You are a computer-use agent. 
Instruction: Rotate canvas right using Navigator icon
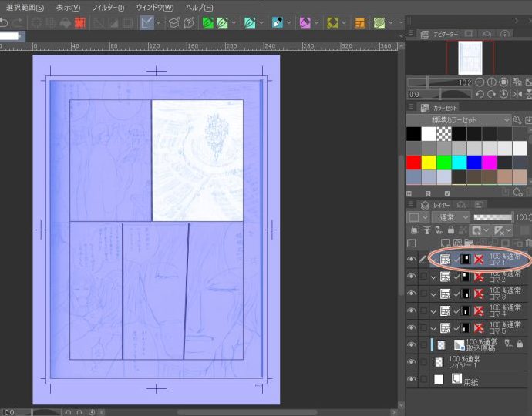click(x=491, y=94)
